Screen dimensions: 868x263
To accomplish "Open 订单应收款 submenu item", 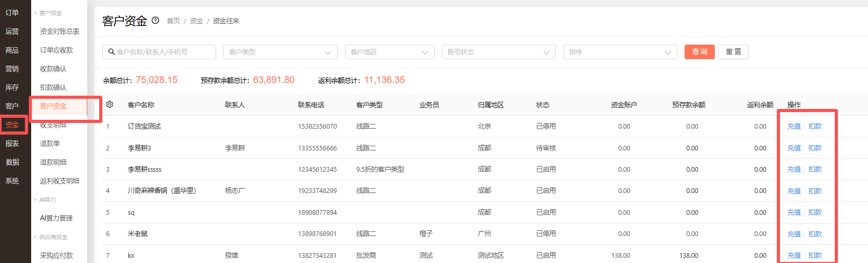I will 57,50.
